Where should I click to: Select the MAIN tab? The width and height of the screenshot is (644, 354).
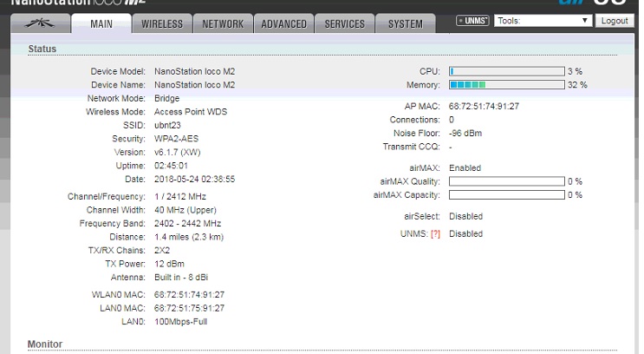[101, 23]
